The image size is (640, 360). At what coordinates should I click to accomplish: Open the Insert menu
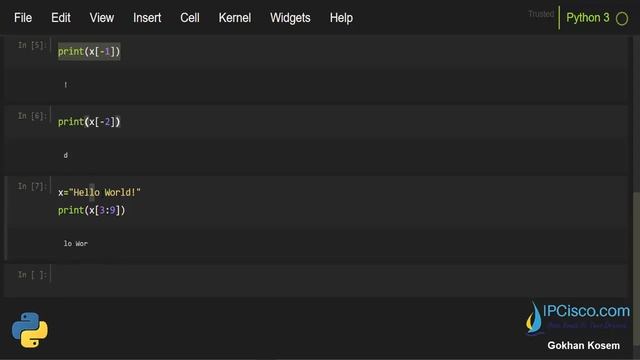tap(147, 18)
